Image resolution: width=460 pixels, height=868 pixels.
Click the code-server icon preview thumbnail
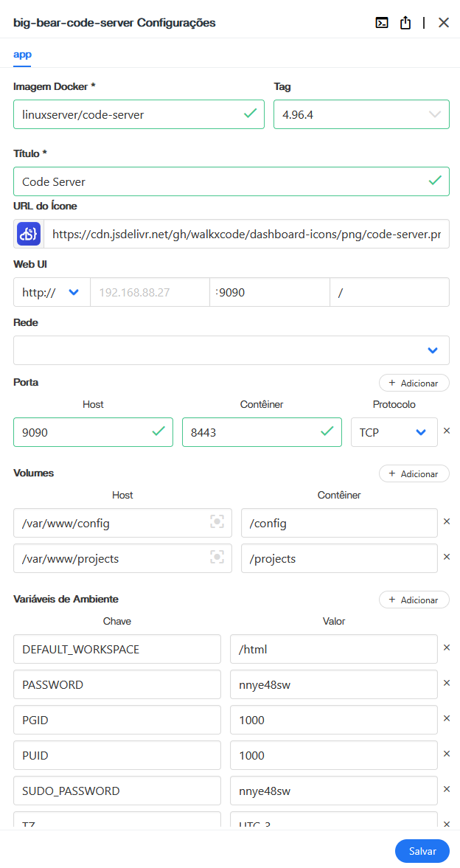(x=29, y=234)
